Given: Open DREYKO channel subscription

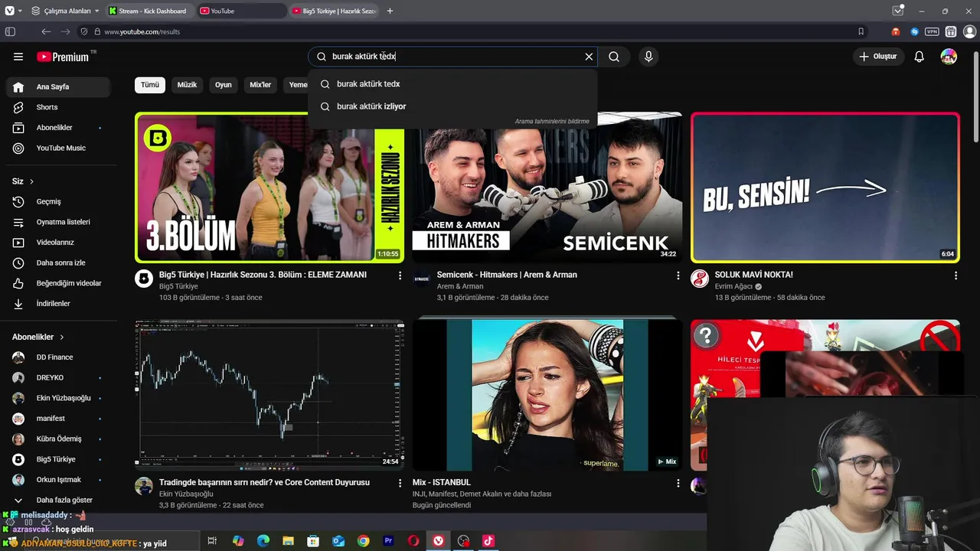Looking at the screenshot, I should [58, 377].
